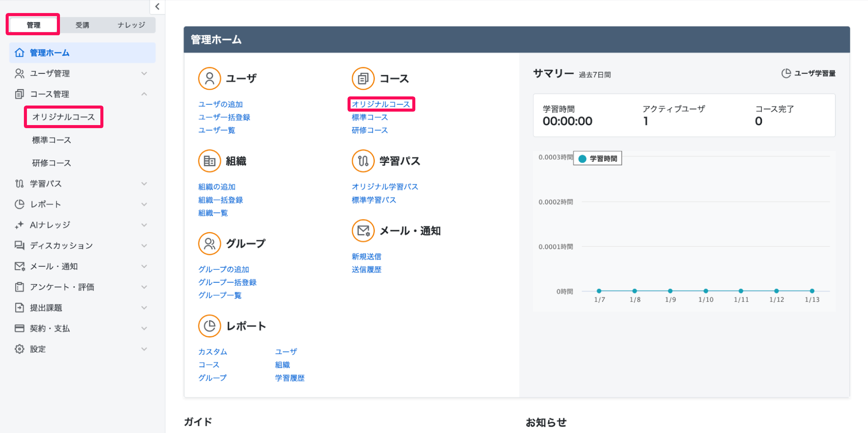Click the AIナレッジ sparkle icon in sidebar

[20, 225]
